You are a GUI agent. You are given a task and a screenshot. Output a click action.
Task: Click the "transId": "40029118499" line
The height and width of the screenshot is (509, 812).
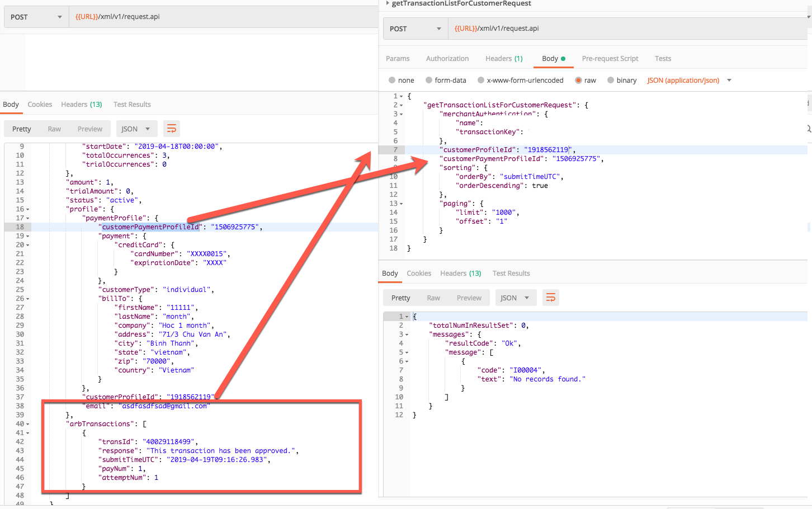click(x=148, y=442)
